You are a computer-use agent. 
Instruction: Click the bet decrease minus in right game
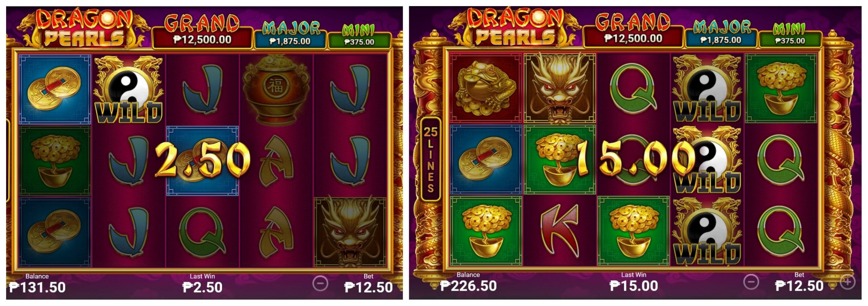[x=751, y=282]
